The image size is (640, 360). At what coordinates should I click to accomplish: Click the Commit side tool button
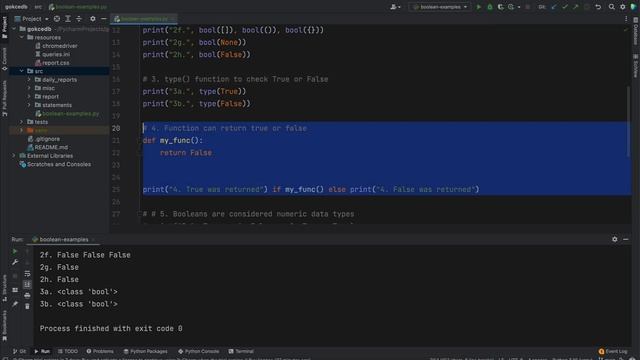tap(4, 59)
